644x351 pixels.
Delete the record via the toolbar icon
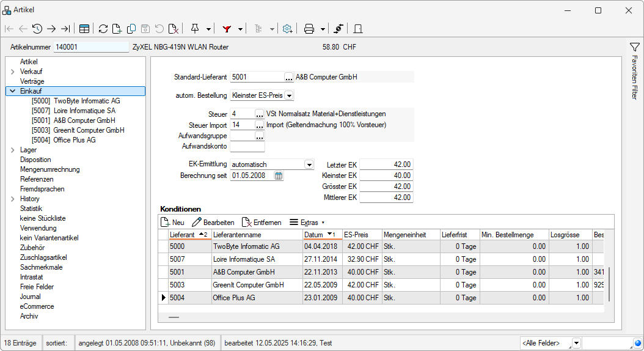coord(174,29)
